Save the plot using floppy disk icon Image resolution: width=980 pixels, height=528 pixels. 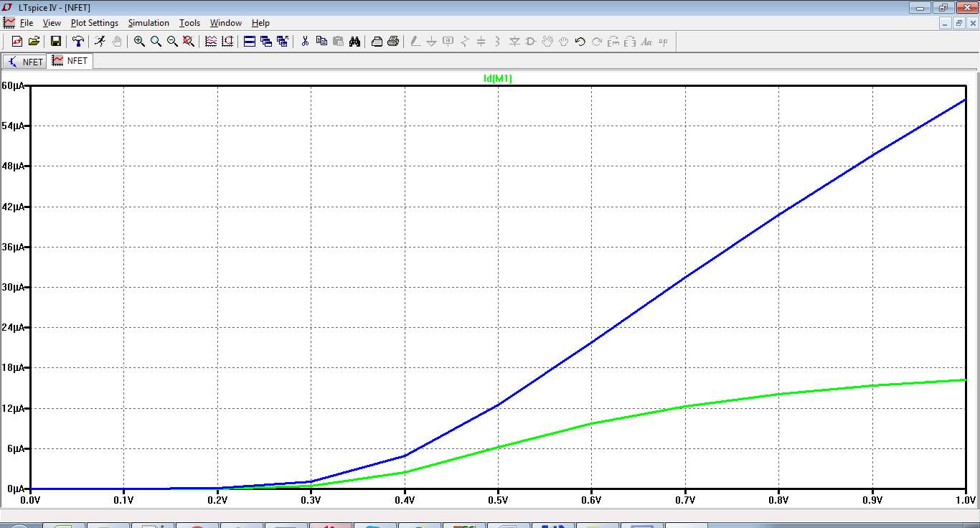point(55,42)
